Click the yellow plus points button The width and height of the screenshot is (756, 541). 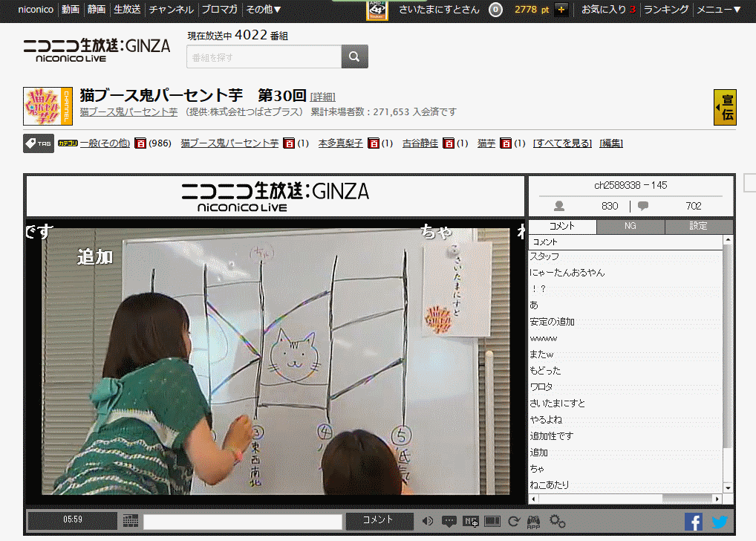[561, 10]
